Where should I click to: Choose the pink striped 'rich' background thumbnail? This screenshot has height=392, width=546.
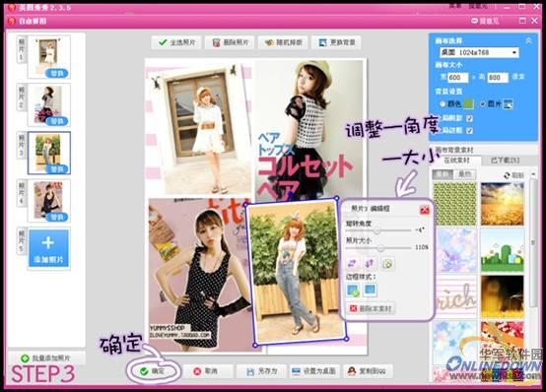click(455, 296)
